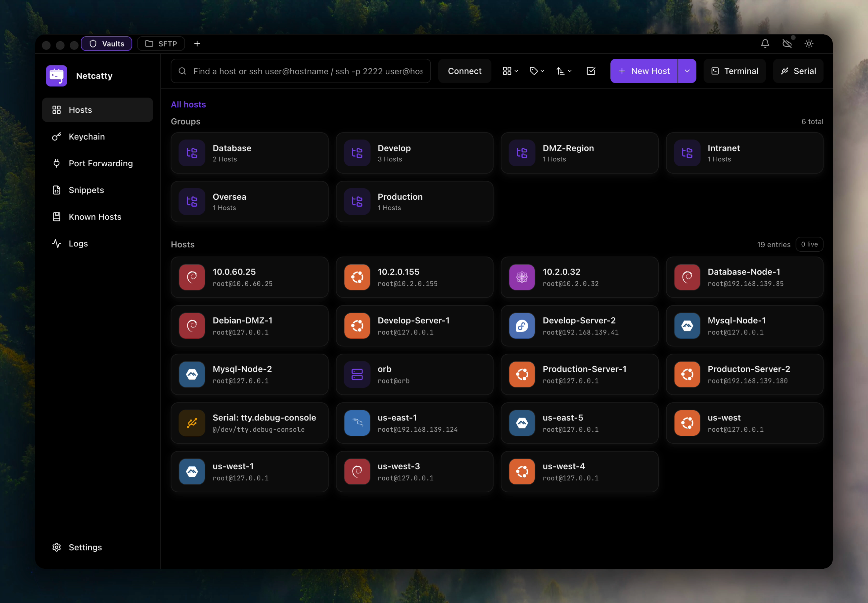Click the notifications bell icon
The width and height of the screenshot is (868, 603).
coord(765,44)
